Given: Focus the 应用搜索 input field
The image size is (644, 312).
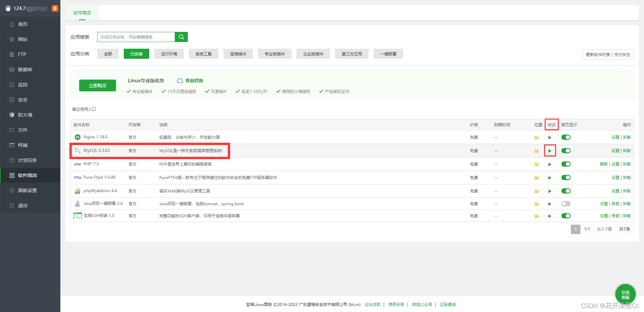Looking at the screenshot, I should (x=136, y=37).
